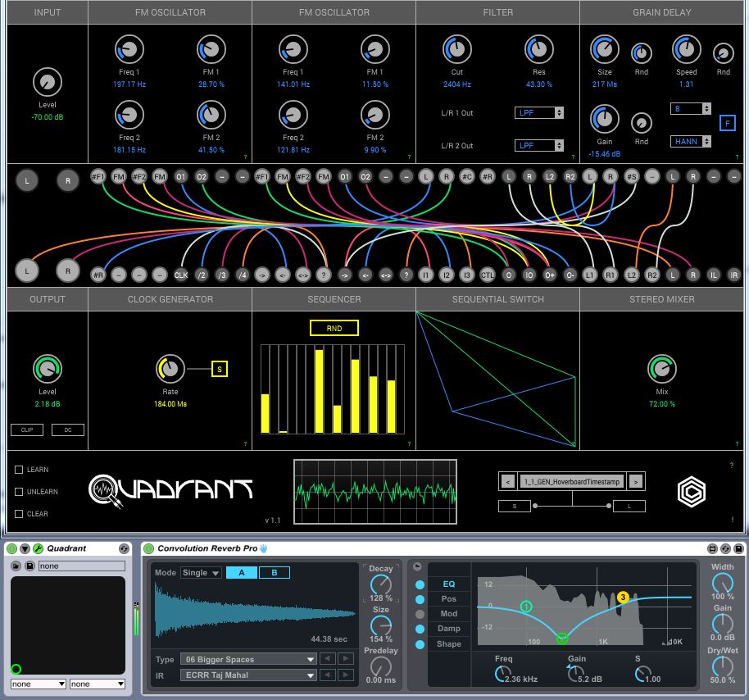Toggle the Mod section enable dot
749x700 pixels.
click(420, 614)
